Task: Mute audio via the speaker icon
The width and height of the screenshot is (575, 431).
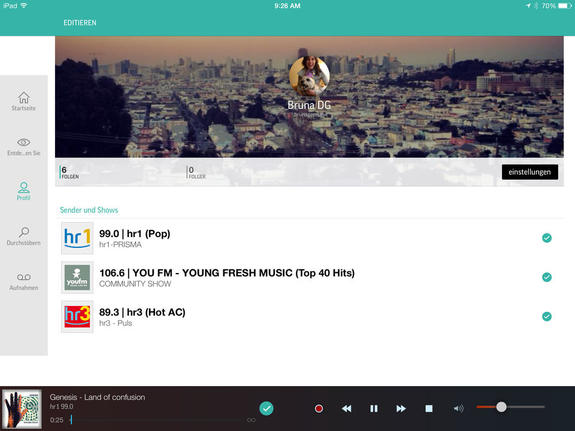Action: click(x=458, y=408)
